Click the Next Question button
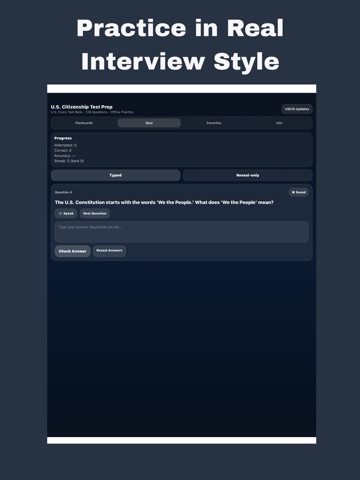Screen dimensions: 360x480 95,213
